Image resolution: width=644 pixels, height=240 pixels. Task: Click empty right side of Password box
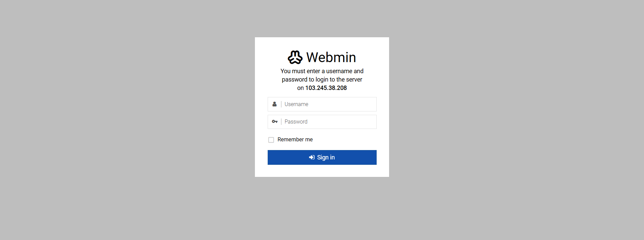[x=352, y=122]
